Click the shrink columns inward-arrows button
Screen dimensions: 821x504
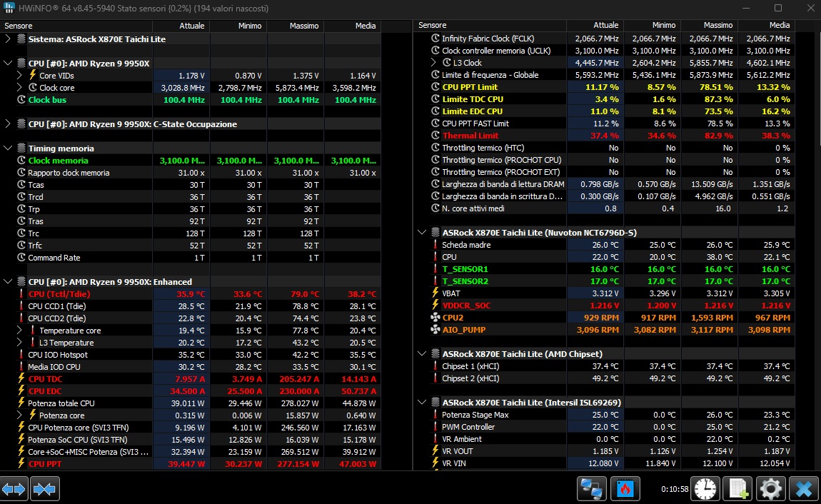click(44, 489)
